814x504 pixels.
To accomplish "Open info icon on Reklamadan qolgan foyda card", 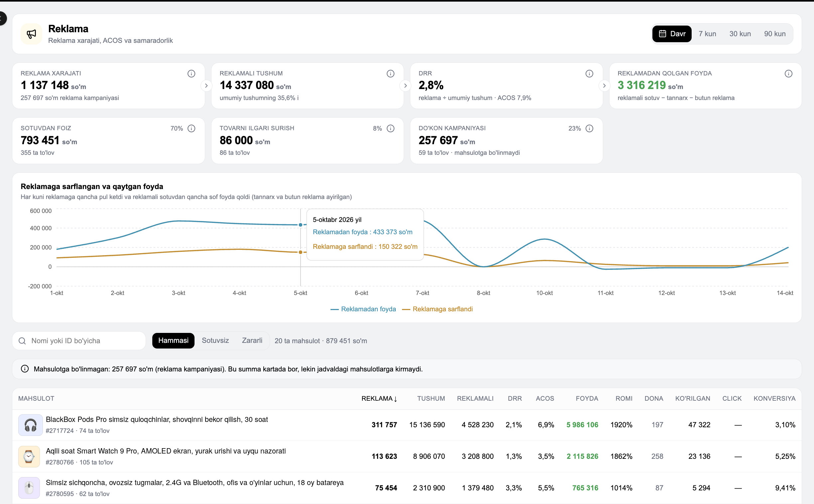I will point(788,74).
